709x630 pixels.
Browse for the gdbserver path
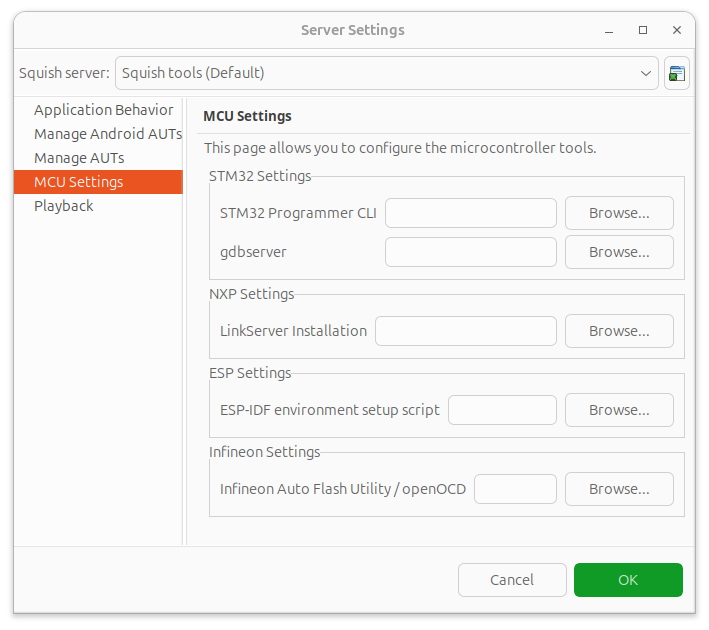coord(619,252)
